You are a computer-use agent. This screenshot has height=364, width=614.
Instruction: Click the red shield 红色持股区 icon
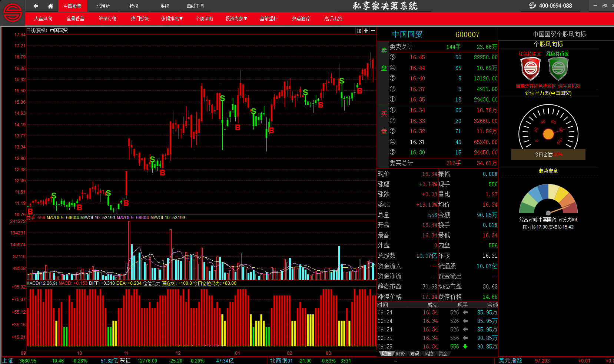530,69
